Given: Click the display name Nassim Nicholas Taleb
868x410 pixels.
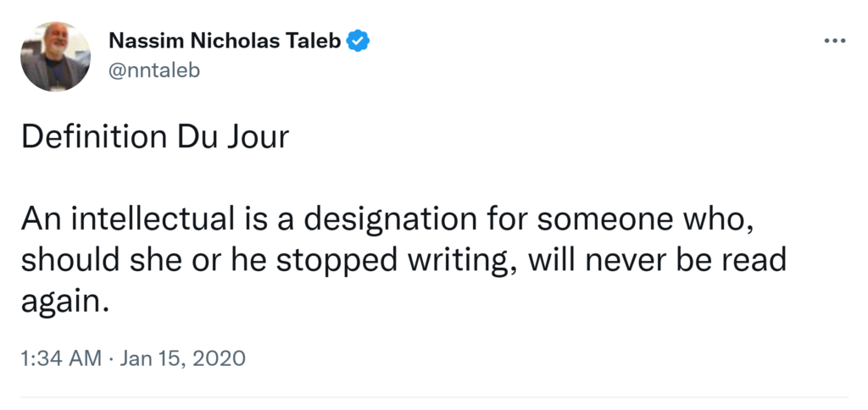Looking at the screenshot, I should [225, 41].
